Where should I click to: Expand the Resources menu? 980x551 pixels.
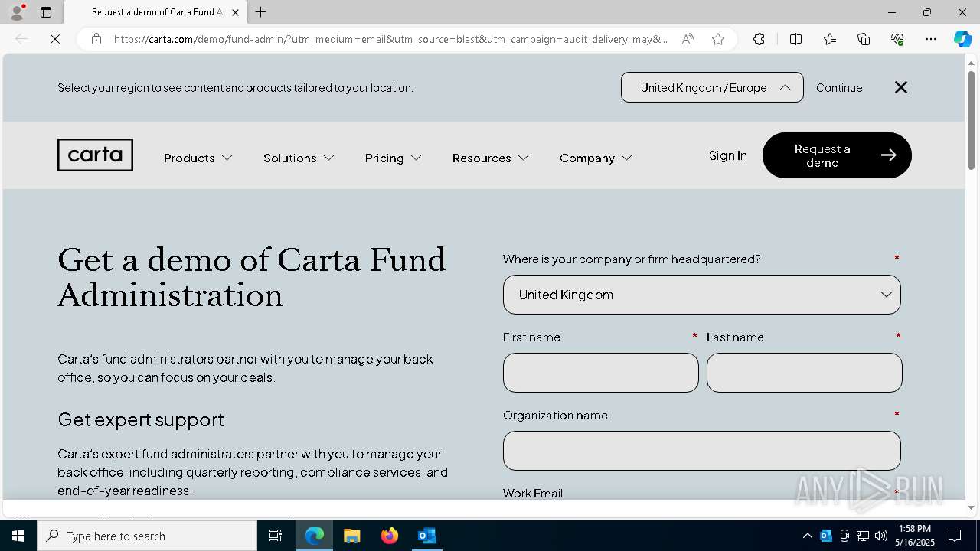click(x=491, y=158)
